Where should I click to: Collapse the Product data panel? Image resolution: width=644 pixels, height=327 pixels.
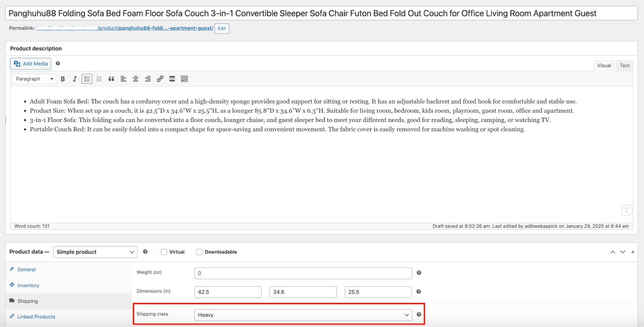(633, 252)
